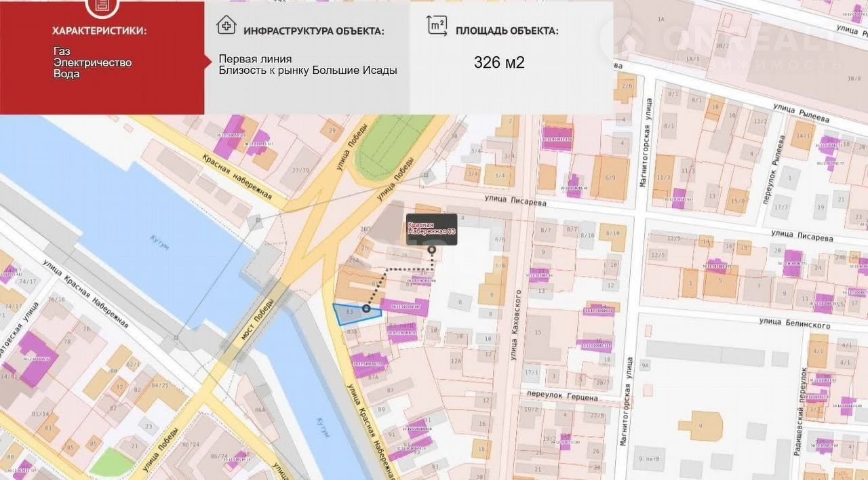The height and width of the screenshot is (480, 868).
Task: Click the ПЛОЩАДЬ ОБЪЕКТА heading
Action: (507, 31)
